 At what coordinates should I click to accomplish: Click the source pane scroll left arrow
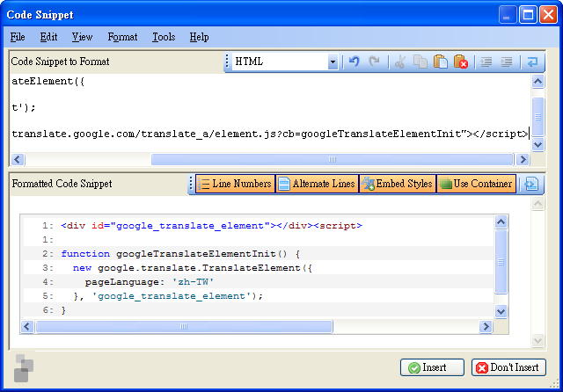pyautogui.click(x=18, y=159)
